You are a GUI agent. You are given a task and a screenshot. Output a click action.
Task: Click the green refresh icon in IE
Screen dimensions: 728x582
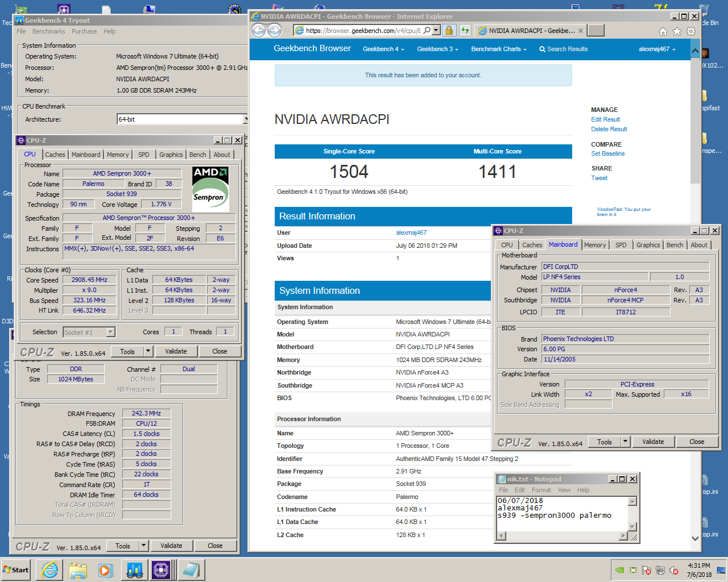coord(465,30)
